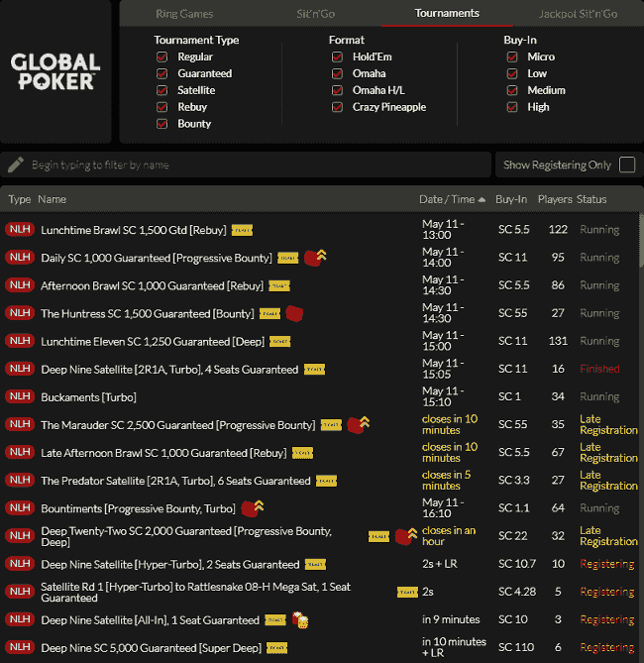Toggle the Omaha H/L format checkbox
Screen dimensions: 644x663
(337, 90)
